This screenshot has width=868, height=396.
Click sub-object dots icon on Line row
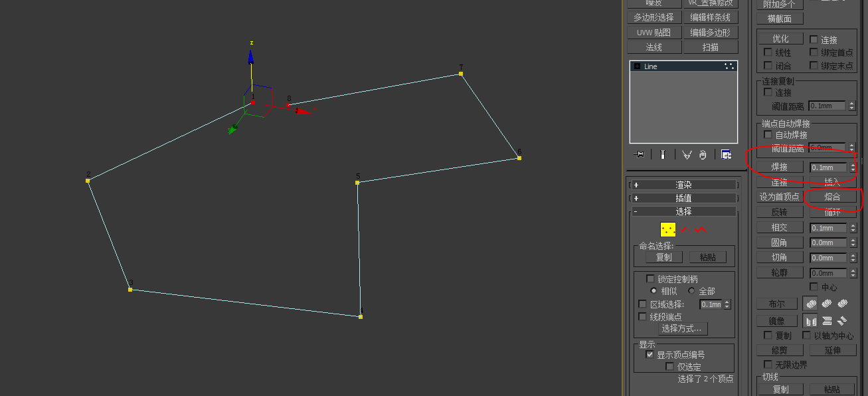coord(729,66)
